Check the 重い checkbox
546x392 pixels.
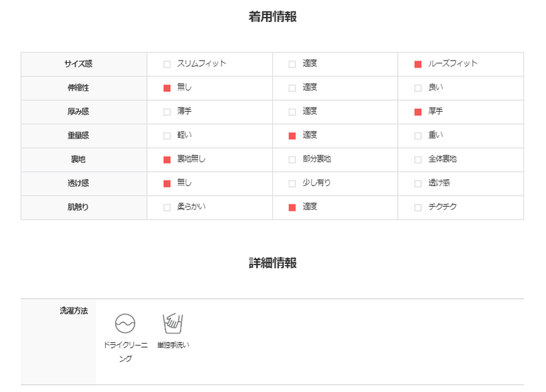(418, 136)
